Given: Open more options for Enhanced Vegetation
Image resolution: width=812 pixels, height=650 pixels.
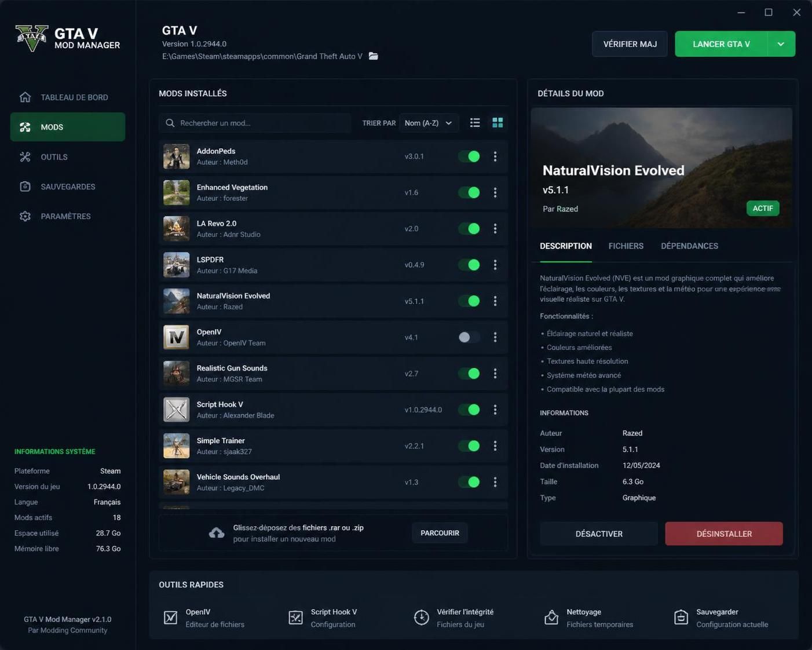Looking at the screenshot, I should 495,192.
